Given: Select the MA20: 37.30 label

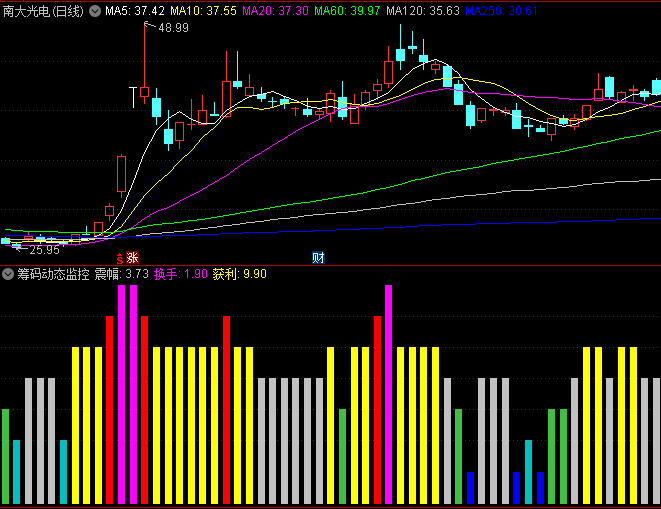Looking at the screenshot, I should point(276,11).
